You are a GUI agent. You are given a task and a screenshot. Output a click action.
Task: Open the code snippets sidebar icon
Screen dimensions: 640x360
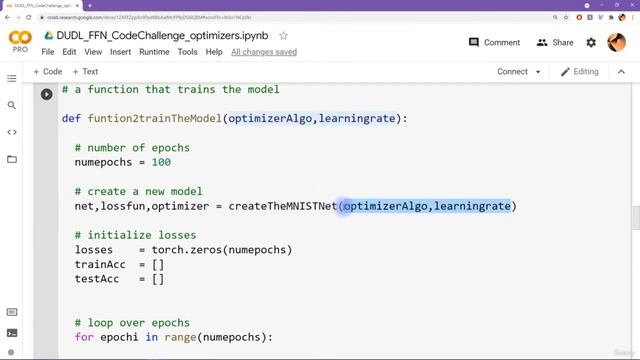click(12, 132)
